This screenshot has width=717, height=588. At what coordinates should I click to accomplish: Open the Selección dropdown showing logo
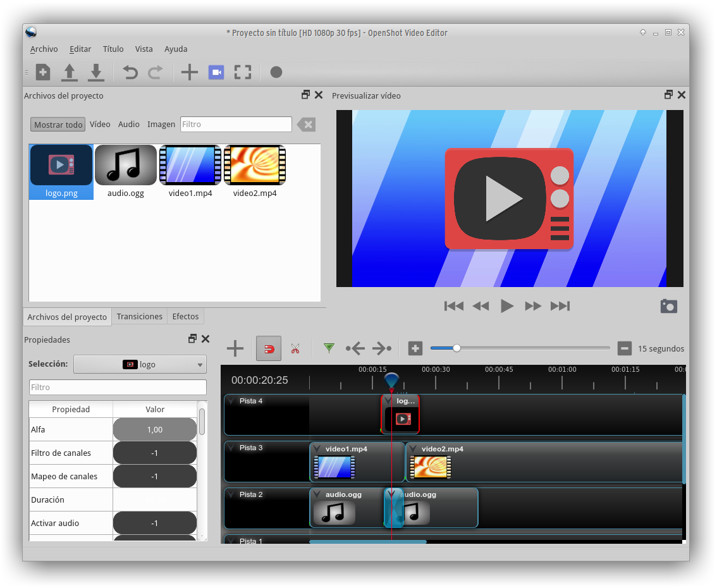point(140,364)
